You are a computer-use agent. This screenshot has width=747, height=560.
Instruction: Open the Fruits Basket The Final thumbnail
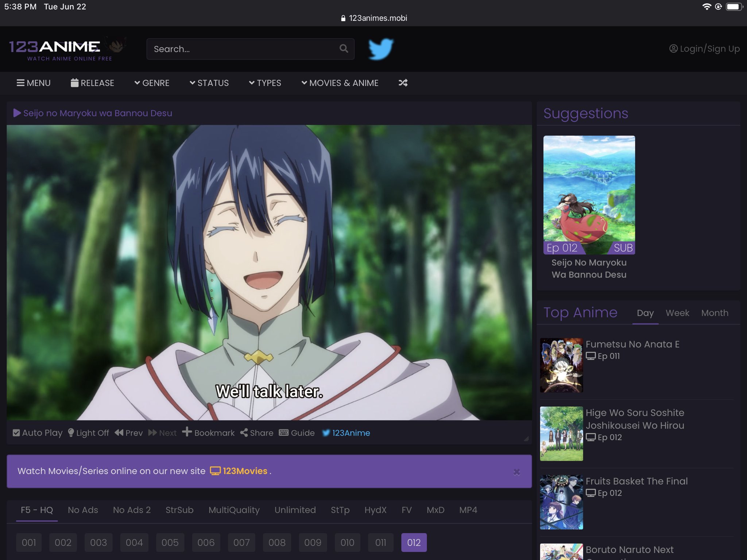[561, 502]
